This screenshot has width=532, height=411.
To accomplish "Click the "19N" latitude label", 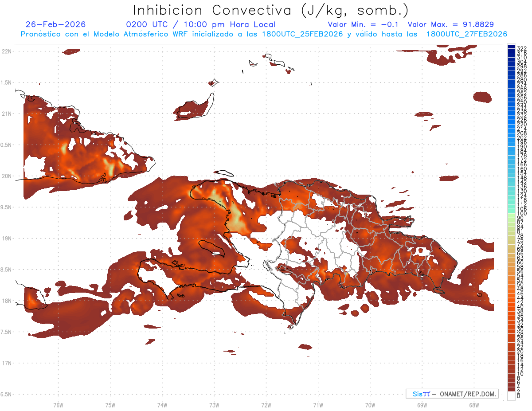I will pos(7,238).
